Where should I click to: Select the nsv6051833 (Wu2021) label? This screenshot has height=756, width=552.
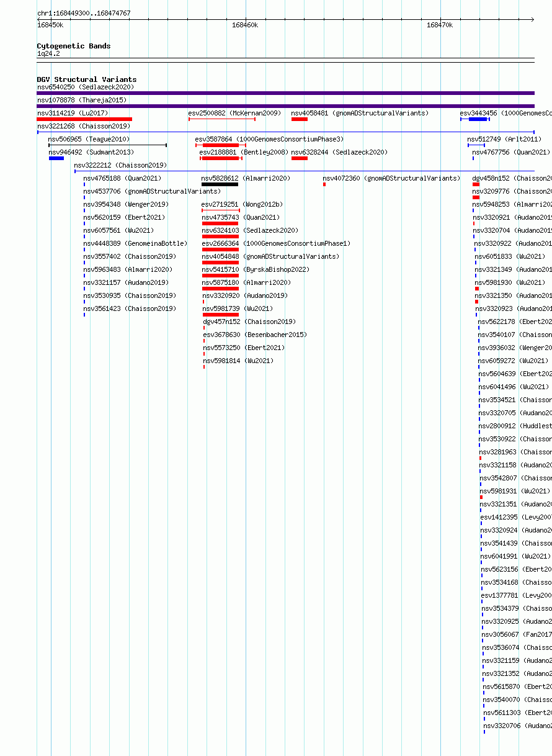[510, 256]
